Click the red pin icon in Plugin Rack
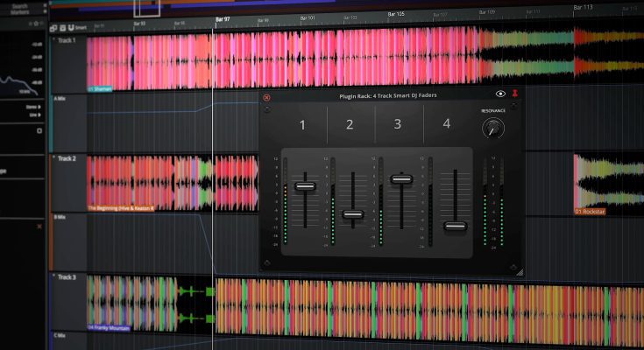Viewport: 644px width, 350px height. tap(515, 94)
